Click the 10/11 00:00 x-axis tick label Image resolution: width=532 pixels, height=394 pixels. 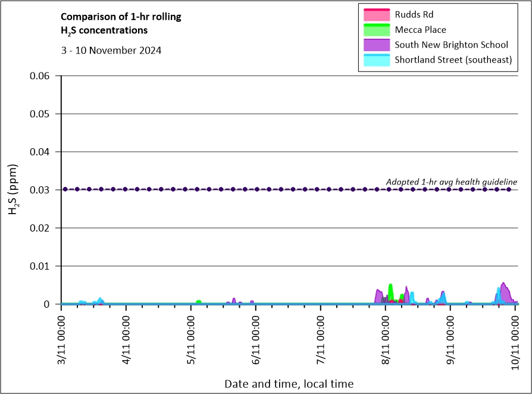(x=515, y=338)
